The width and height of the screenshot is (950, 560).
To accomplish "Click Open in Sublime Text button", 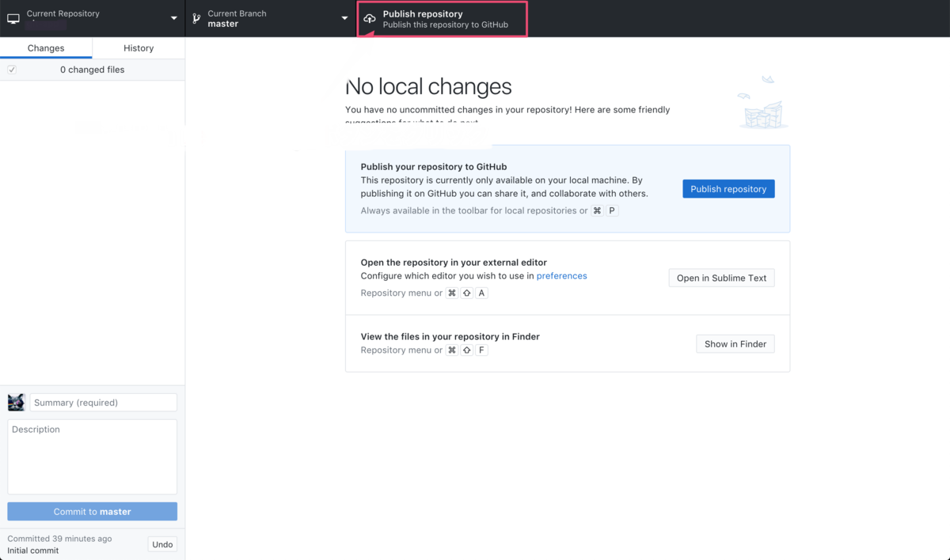I will [721, 278].
